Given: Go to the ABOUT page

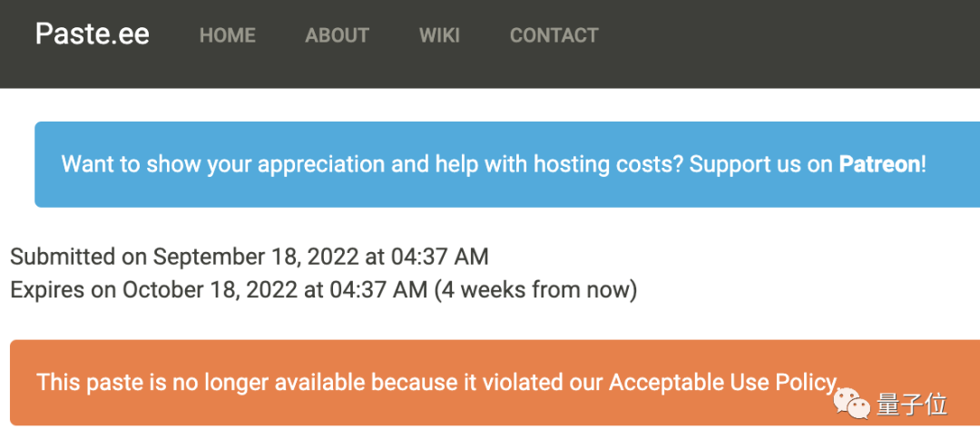Looking at the screenshot, I should click(x=338, y=35).
